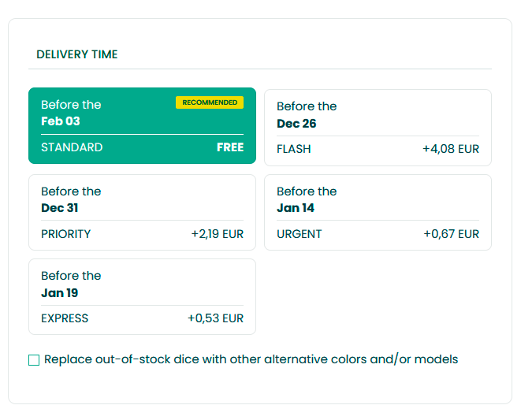This screenshot has height=420, width=521.
Task: Click the Delivery Time heading
Action: (77, 54)
